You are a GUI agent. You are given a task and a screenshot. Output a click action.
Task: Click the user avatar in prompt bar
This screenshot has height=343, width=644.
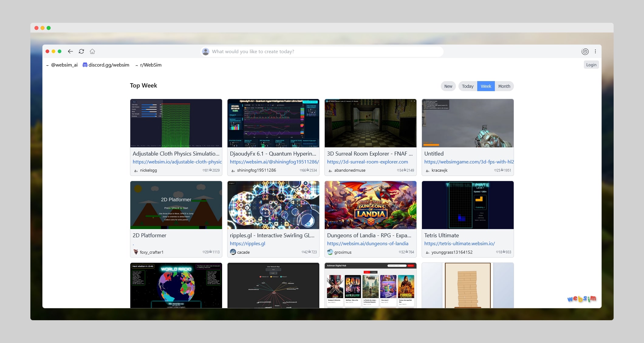(x=206, y=52)
